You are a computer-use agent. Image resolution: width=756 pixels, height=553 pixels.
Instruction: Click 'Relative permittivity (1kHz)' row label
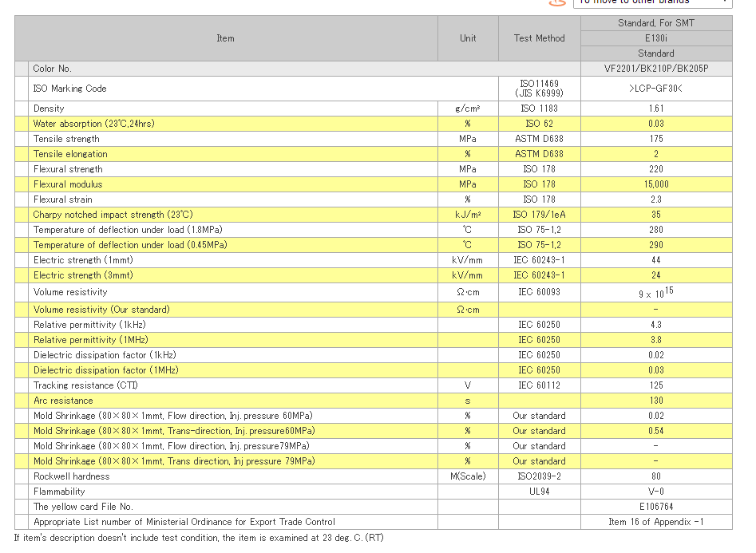pos(89,325)
